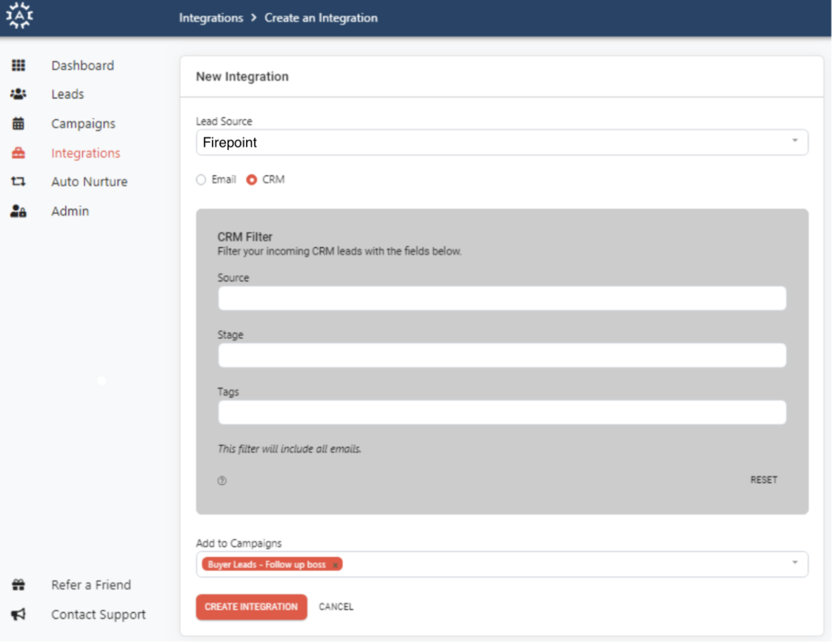Image resolution: width=835 pixels, height=644 pixels.
Task: Click into the Stage filter field
Action: point(502,355)
